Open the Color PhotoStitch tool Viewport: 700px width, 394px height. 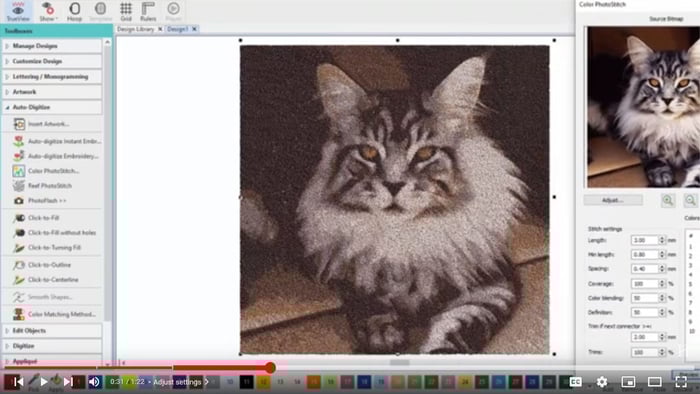pos(46,171)
